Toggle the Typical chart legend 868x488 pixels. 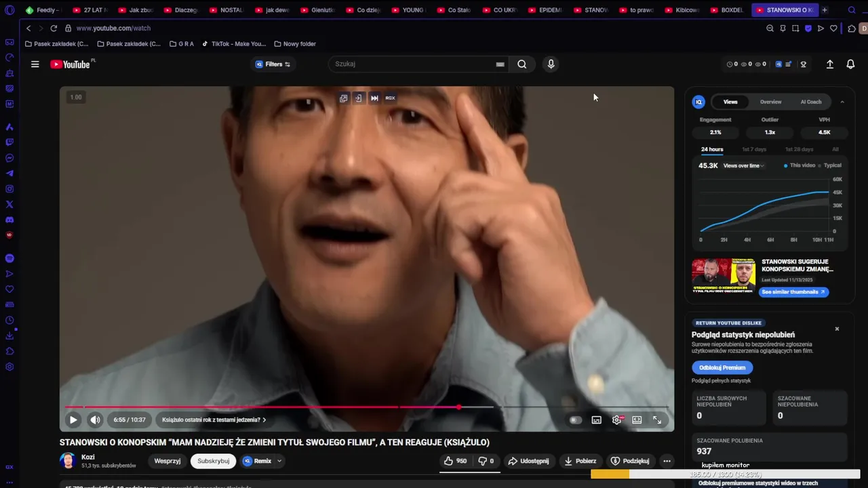tap(829, 165)
